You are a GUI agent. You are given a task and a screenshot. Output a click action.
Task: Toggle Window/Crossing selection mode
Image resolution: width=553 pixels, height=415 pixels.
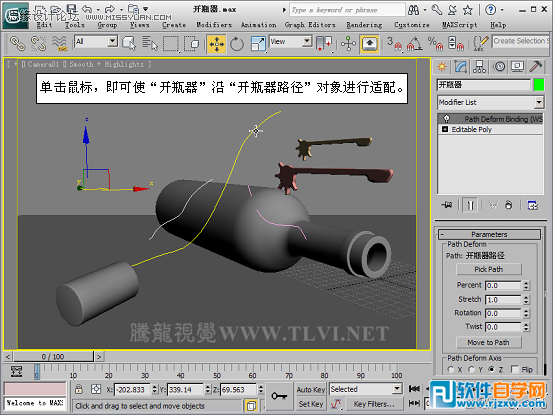tap(192, 44)
